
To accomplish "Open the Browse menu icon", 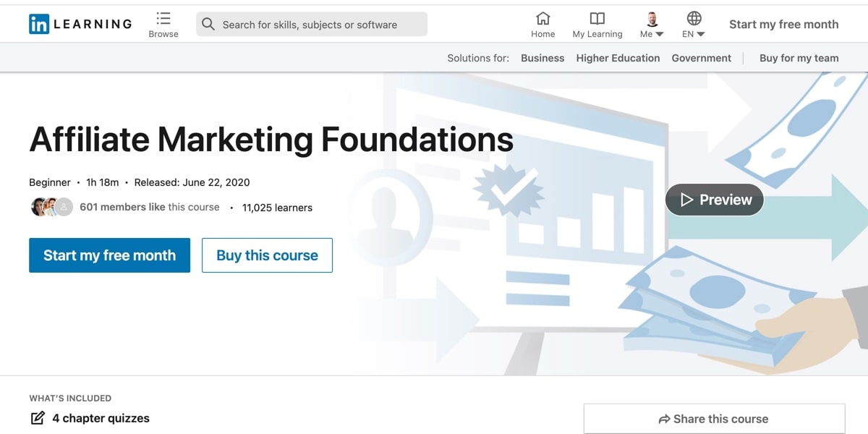I will 163,18.
